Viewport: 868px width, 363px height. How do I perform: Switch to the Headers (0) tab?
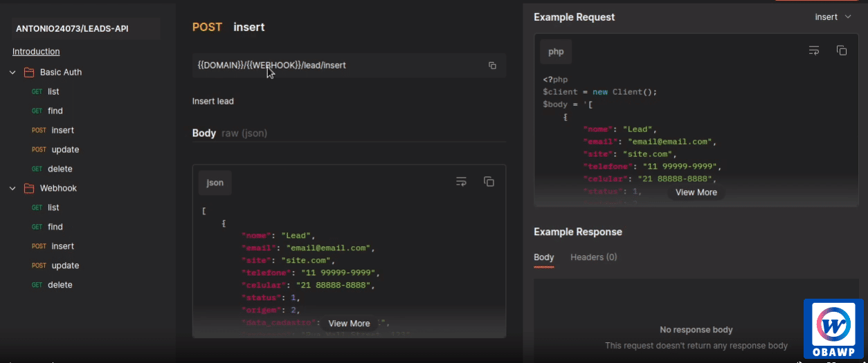593,257
